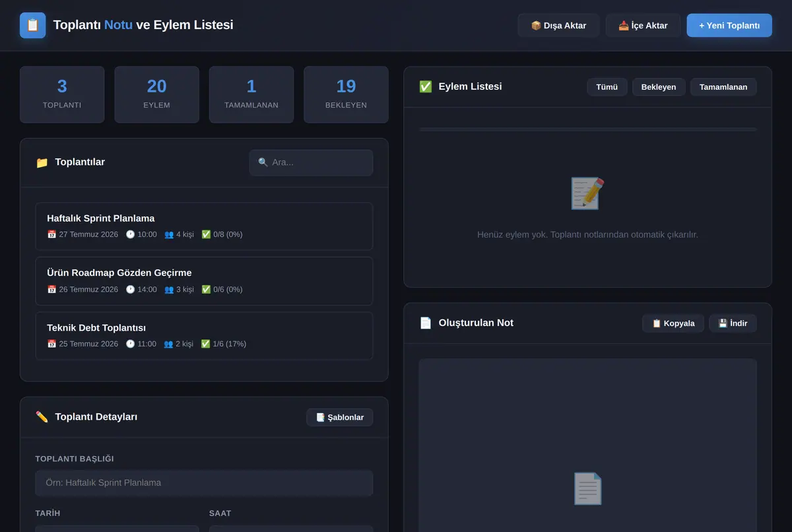
Task: Click the green check icon beside Eylem Listesi
Action: pos(426,86)
